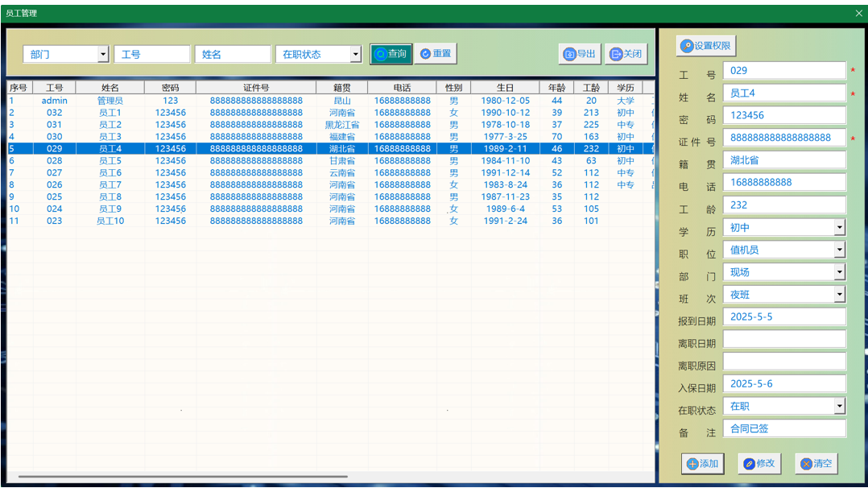Expand the 学历 dropdown showing 初中

(x=840, y=228)
